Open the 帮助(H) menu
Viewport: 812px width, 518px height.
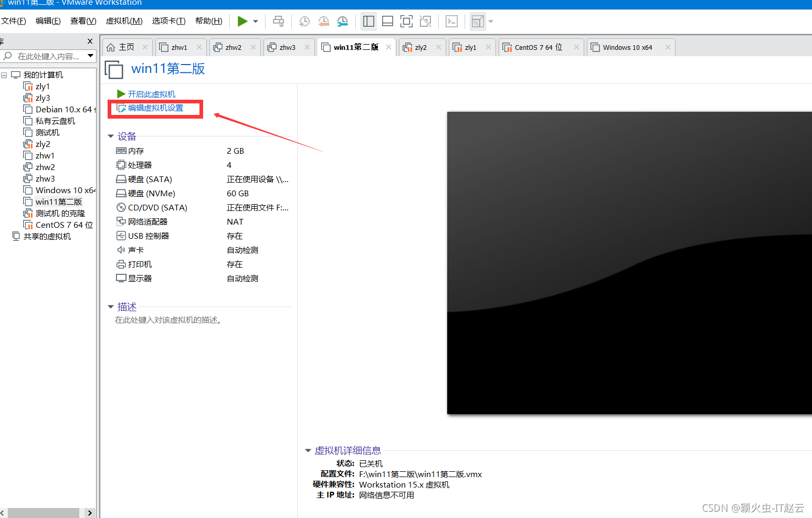[209, 21]
